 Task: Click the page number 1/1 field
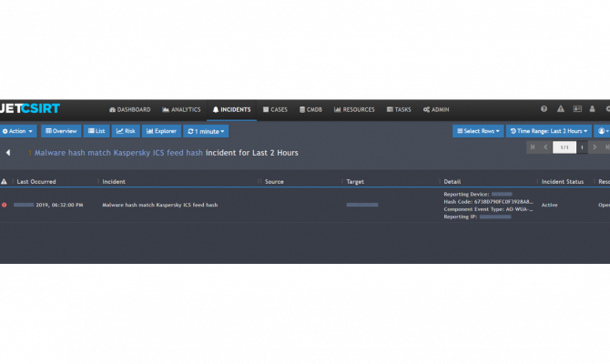(564, 147)
